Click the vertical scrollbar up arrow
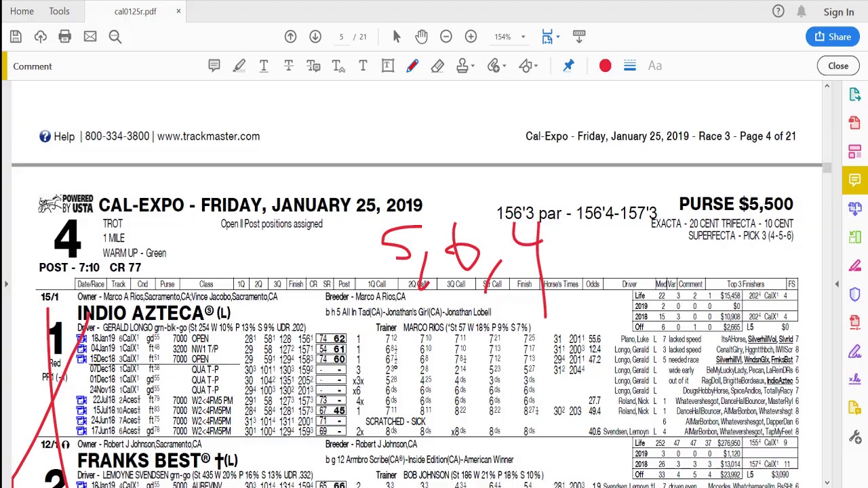Screen dimensions: 868x488 coord(827,86)
